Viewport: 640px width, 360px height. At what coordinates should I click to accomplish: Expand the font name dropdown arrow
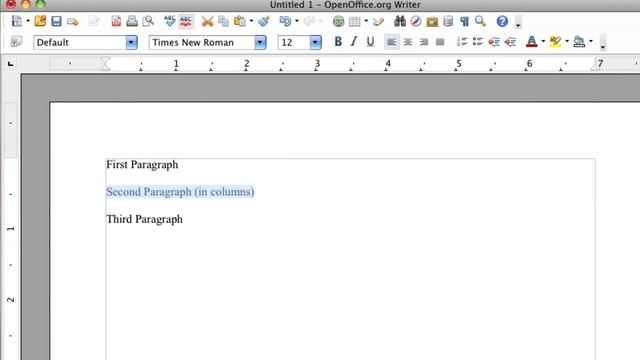click(x=260, y=42)
